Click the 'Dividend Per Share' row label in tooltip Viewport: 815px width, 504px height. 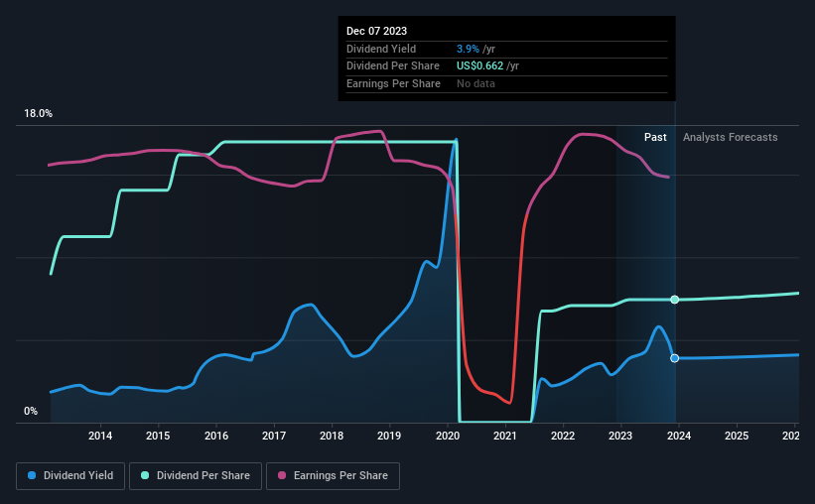[393, 66]
